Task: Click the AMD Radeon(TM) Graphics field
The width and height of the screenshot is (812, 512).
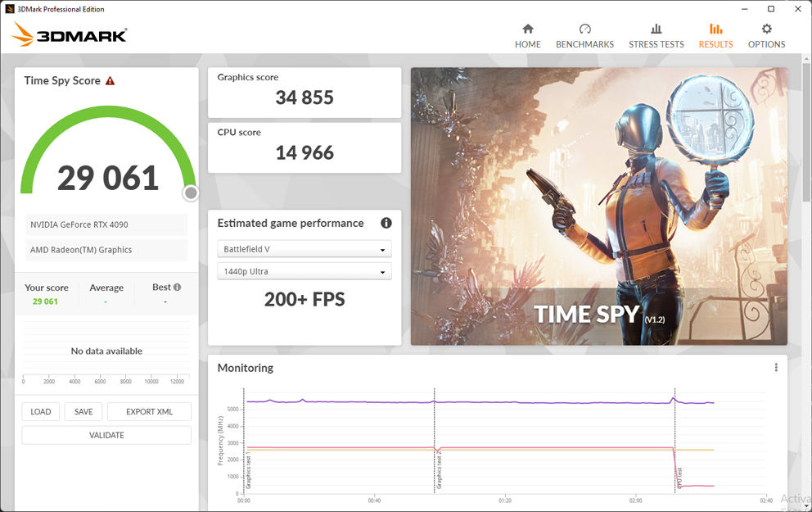Action: pos(106,250)
